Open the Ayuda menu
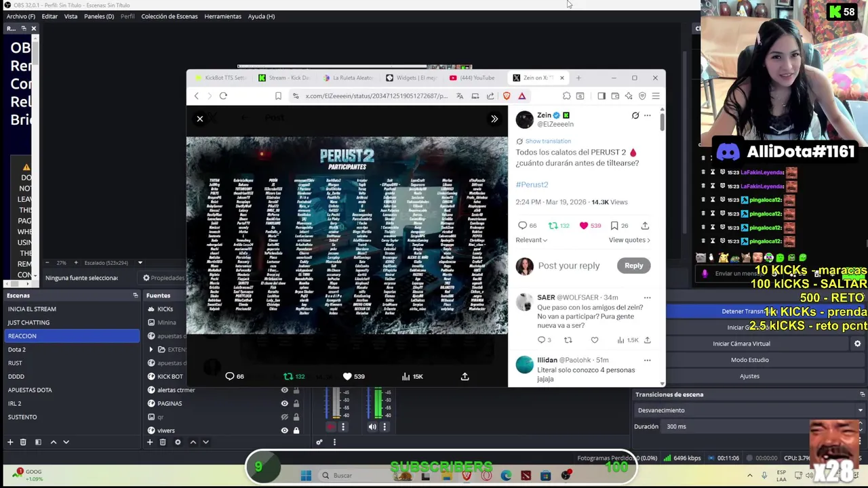The image size is (868, 488). coord(261,16)
